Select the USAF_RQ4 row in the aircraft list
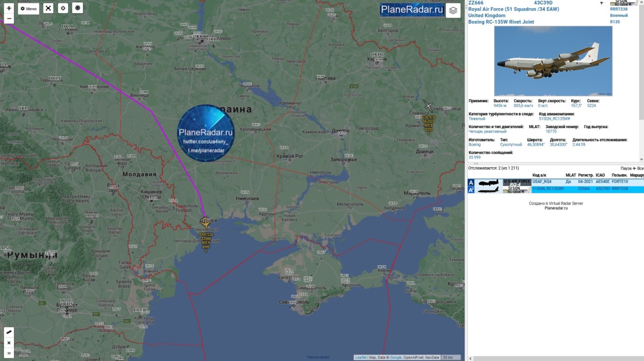Screen dimensions: 644x361 click(556, 182)
